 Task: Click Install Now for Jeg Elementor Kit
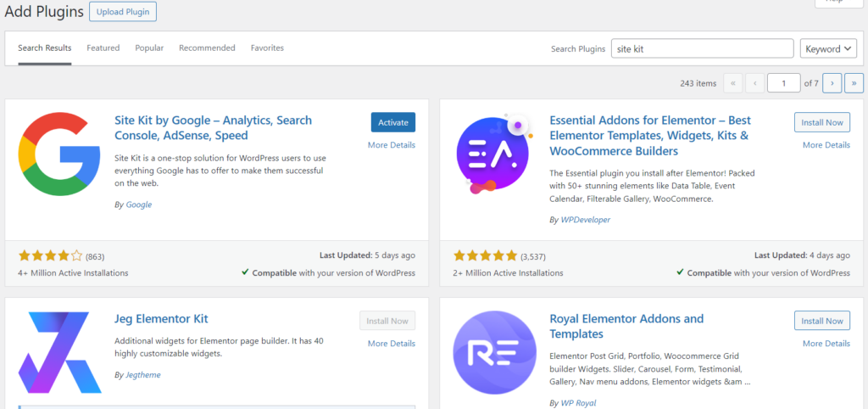[x=387, y=321]
